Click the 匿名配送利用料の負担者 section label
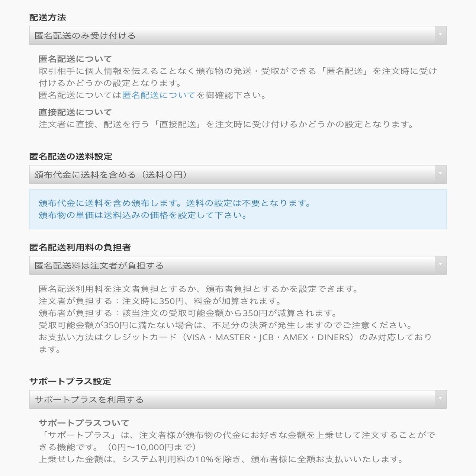Viewport: 476px width, 476px height. pyautogui.click(x=80, y=247)
